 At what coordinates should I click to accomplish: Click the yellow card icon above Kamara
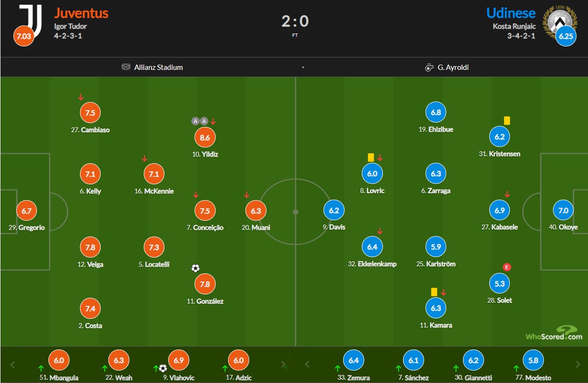coord(434,292)
